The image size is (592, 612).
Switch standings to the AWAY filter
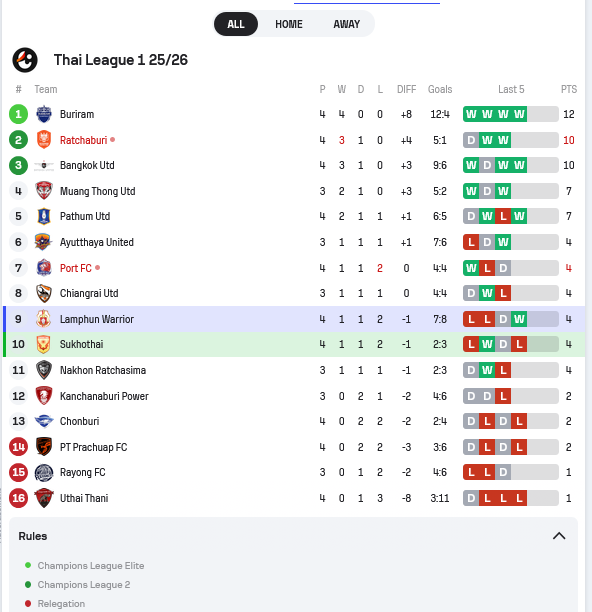(x=347, y=24)
